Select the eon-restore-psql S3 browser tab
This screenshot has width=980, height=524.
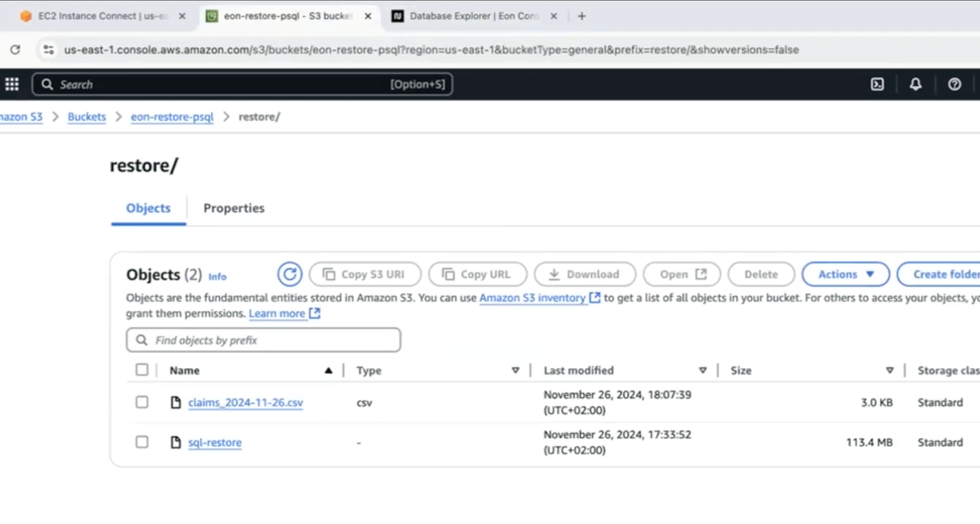pyautogui.click(x=288, y=16)
